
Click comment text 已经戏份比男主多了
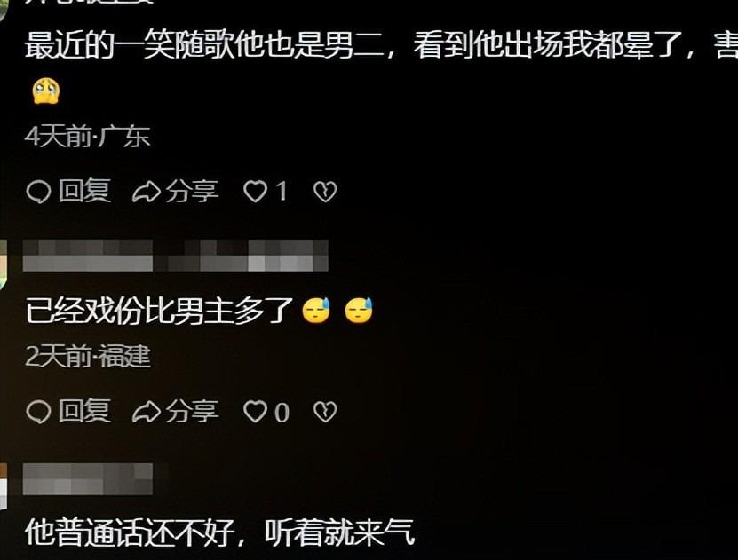point(159,311)
